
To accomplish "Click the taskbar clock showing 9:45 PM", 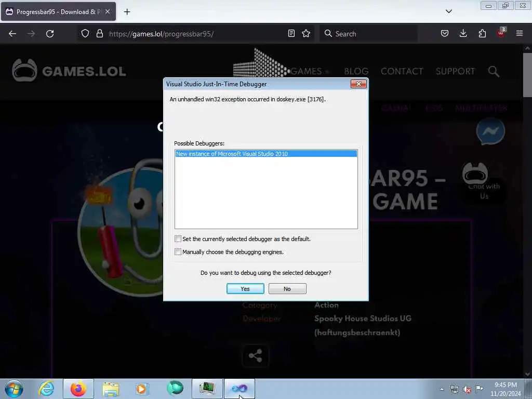I will tap(506, 389).
